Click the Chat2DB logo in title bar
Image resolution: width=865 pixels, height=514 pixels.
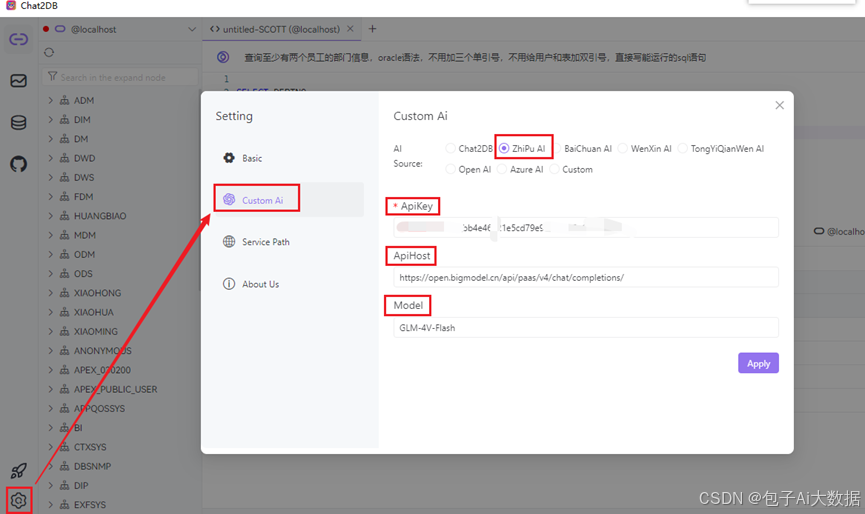(x=10, y=6)
